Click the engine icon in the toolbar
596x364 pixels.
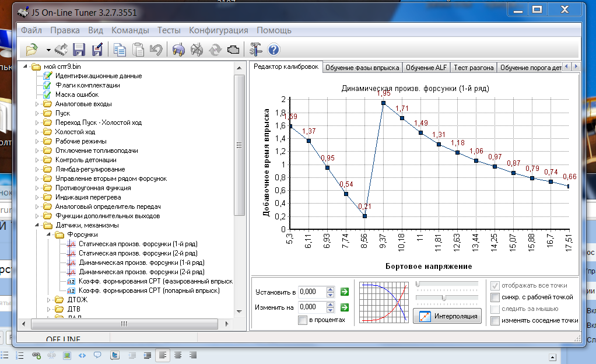coord(233,50)
